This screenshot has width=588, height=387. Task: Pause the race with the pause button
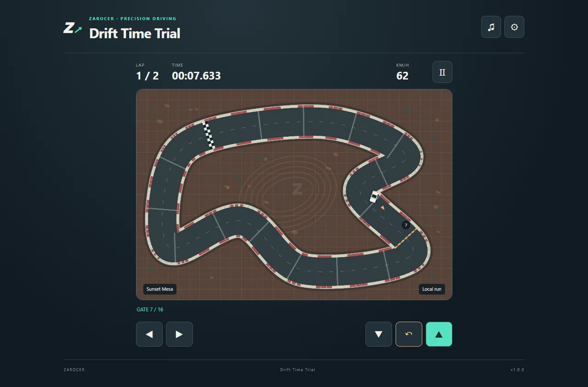click(x=442, y=72)
